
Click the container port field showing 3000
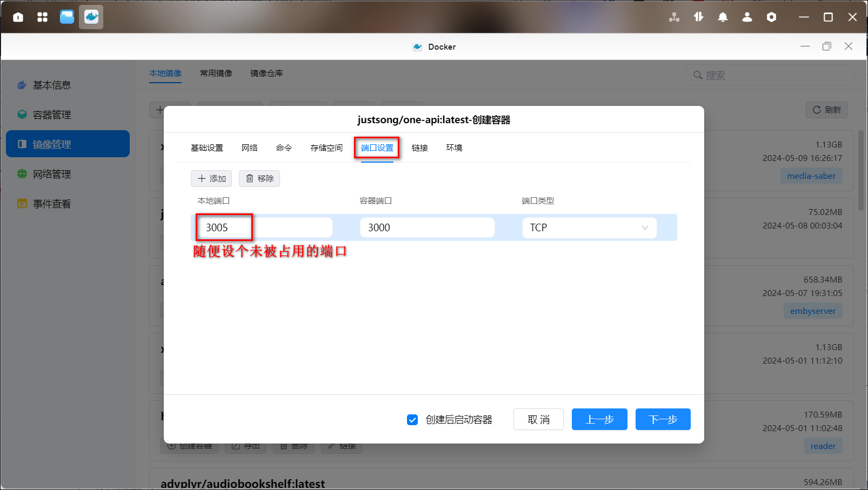coord(427,227)
